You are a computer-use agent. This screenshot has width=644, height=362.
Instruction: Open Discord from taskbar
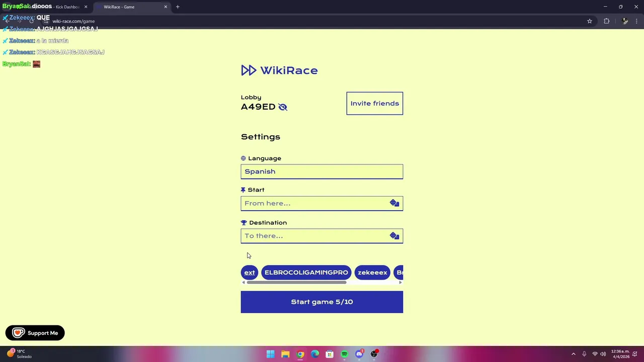pos(359,354)
